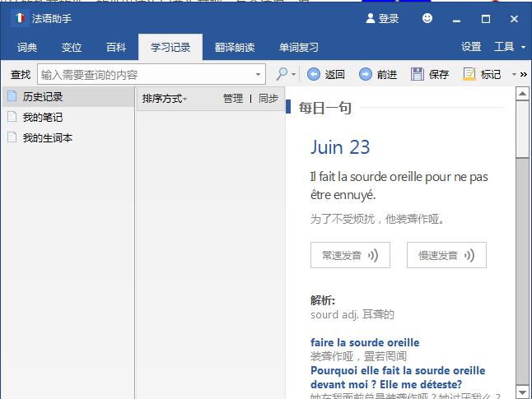The height and width of the screenshot is (399, 532).
Task: Click the 管理 manage link
Action: 232,99
